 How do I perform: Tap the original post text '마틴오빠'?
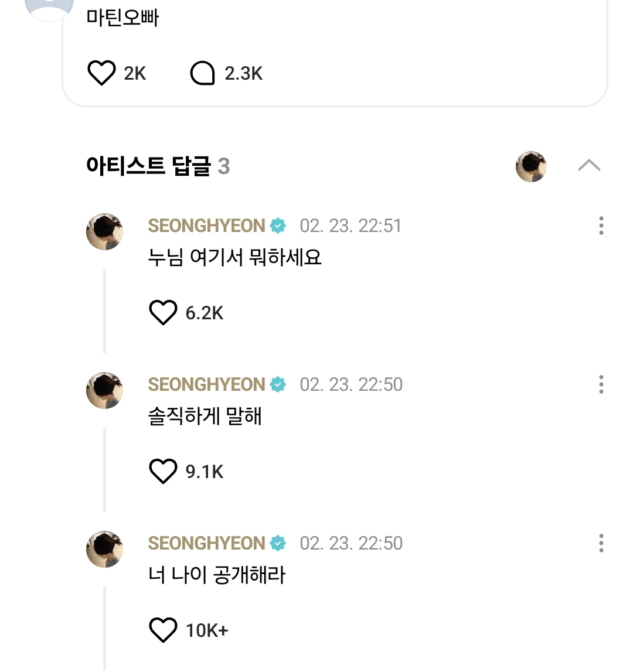[122, 18]
